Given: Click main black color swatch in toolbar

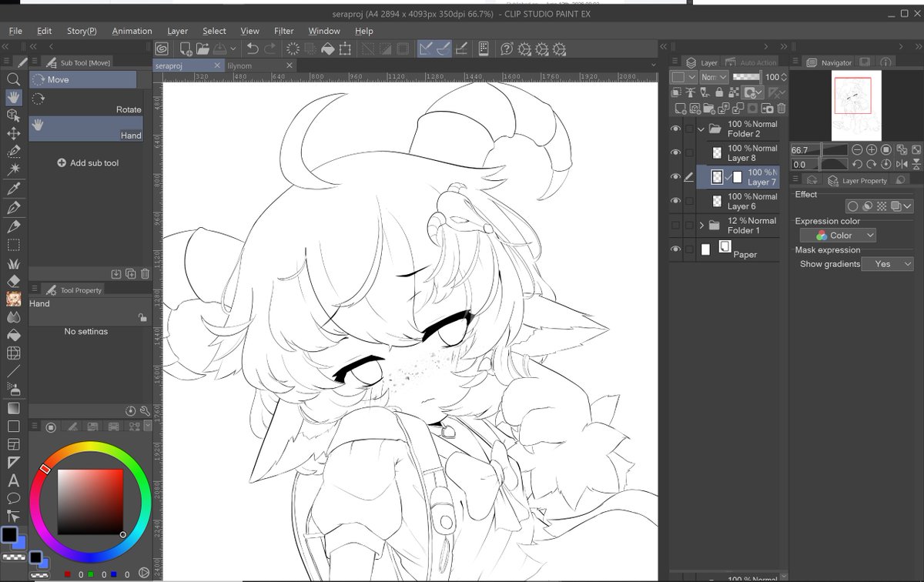Looking at the screenshot, I should coord(9,535).
